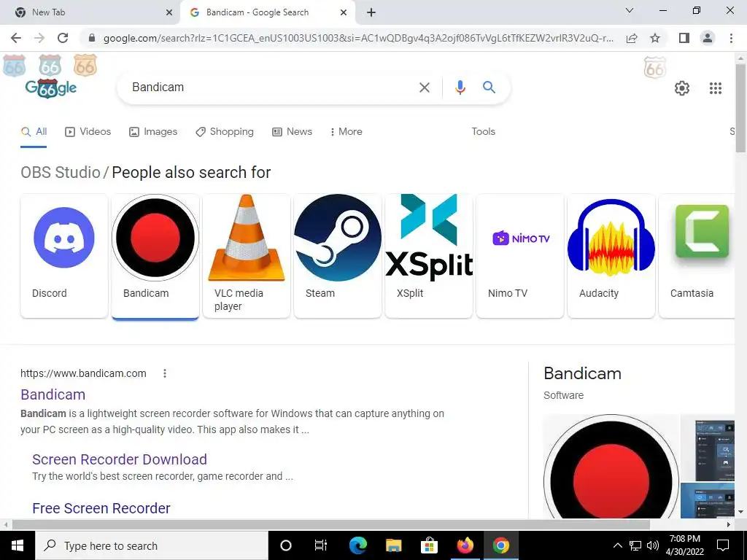Viewport: 747px width, 560px height.
Task: Close the Bandicam - Google Search tab
Action: (x=344, y=12)
